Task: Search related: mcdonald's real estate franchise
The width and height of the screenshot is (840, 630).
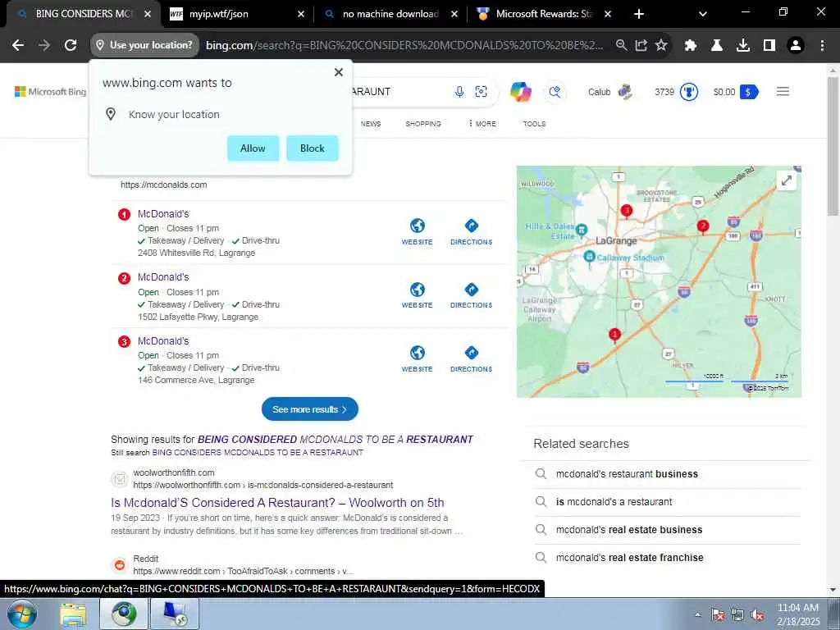Action: click(629, 558)
